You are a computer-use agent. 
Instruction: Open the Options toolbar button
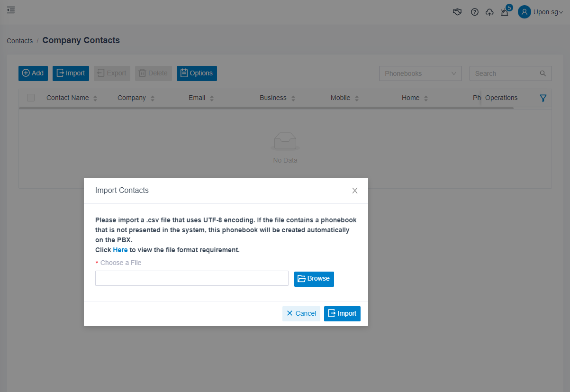pos(197,73)
